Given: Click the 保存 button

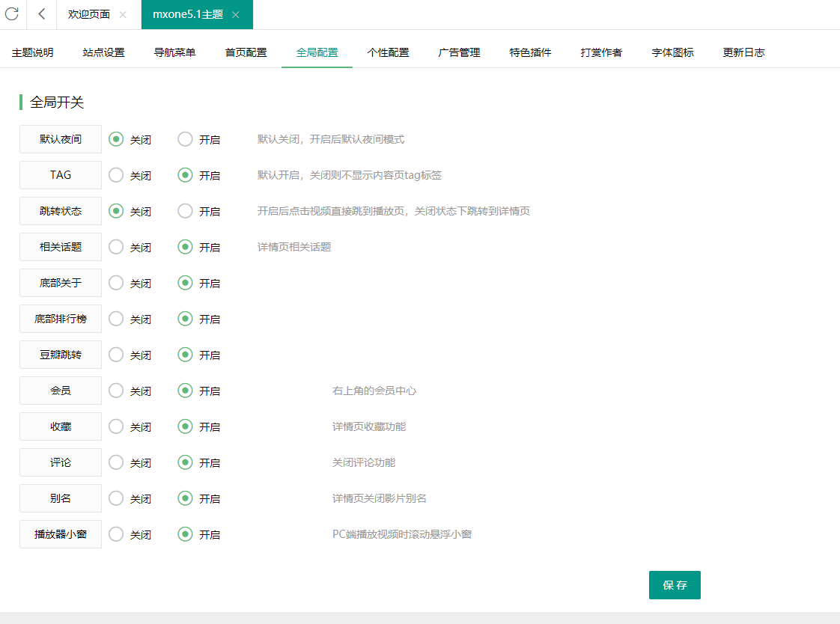Looking at the screenshot, I should pyautogui.click(x=675, y=585).
